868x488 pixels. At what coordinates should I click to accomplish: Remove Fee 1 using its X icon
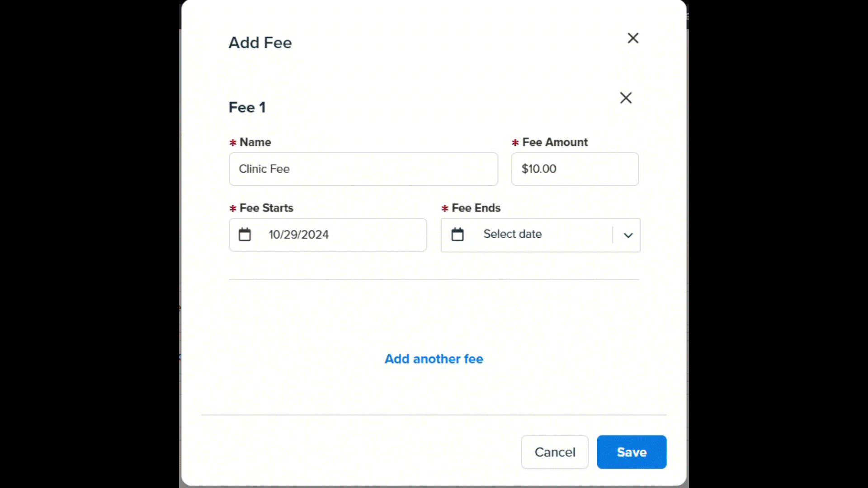pyautogui.click(x=626, y=98)
